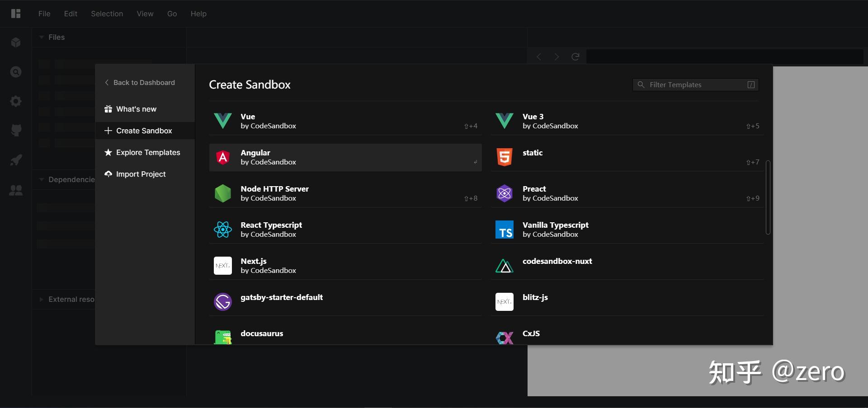Open the Deployment rocket icon in sidebar
The image size is (868, 408).
(x=16, y=160)
